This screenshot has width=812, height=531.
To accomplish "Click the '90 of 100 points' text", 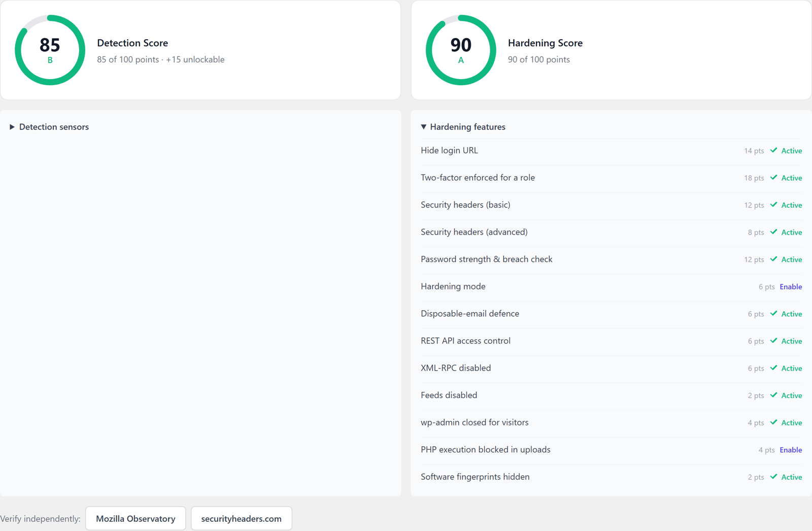I will [x=538, y=59].
